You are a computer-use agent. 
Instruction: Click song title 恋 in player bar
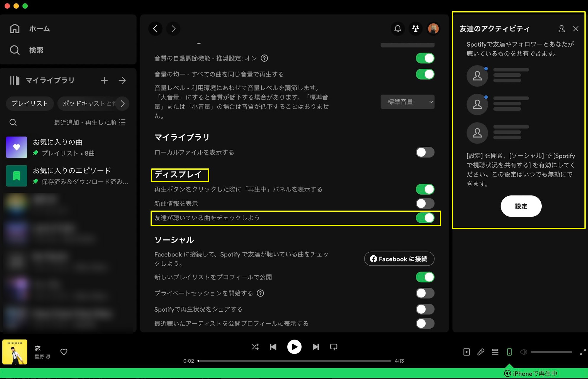tap(38, 348)
